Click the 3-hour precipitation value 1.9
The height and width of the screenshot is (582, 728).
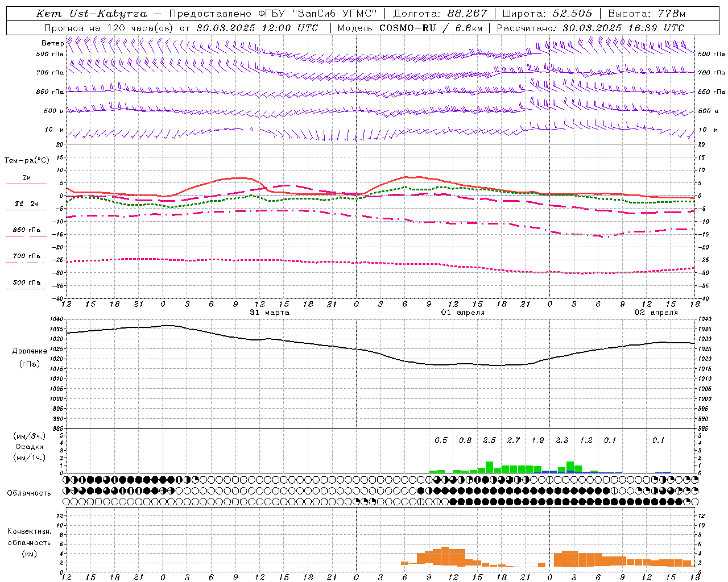[537, 440]
